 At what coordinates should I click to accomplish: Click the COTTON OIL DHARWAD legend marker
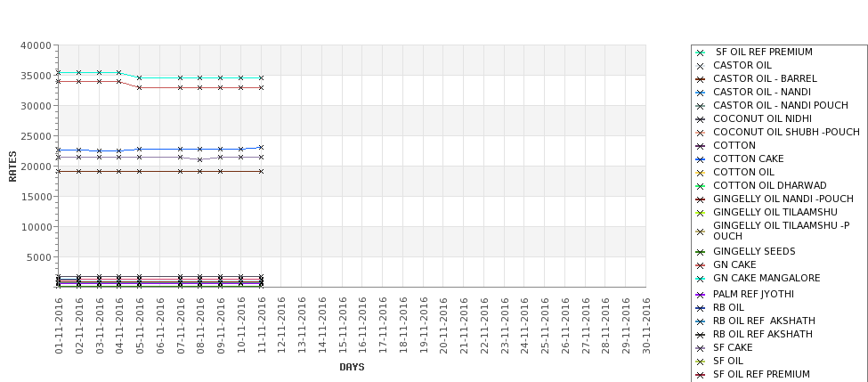pyautogui.click(x=701, y=186)
